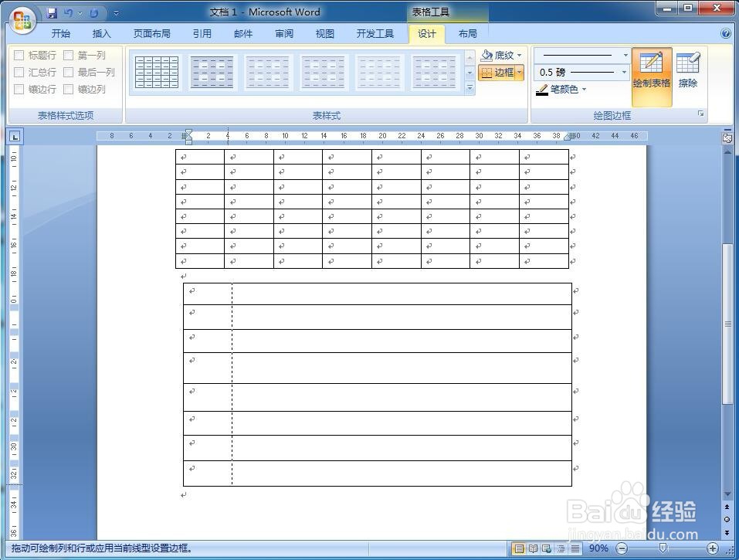Click the Help question mark icon

pos(725,33)
